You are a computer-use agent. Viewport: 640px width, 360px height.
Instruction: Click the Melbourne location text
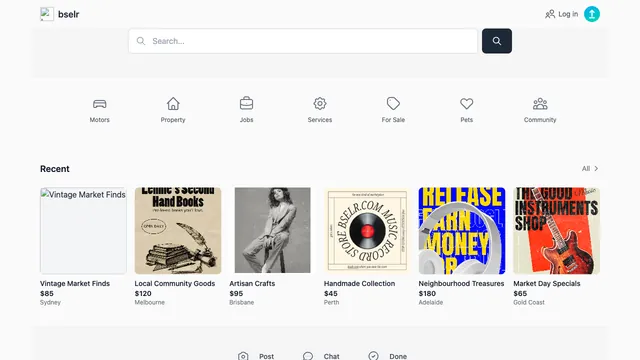pyautogui.click(x=150, y=302)
